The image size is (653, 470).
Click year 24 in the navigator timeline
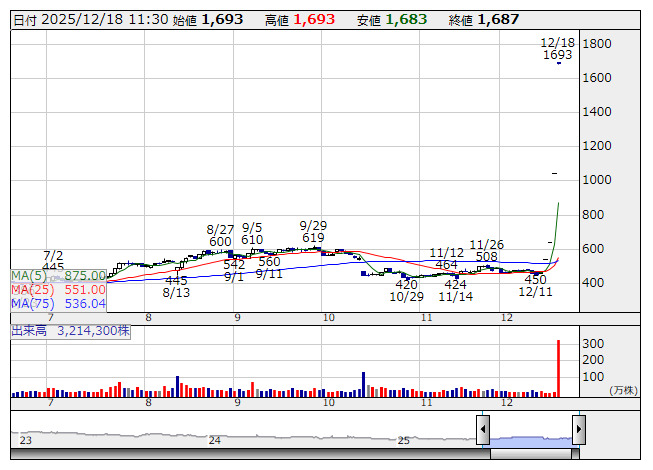[214, 440]
